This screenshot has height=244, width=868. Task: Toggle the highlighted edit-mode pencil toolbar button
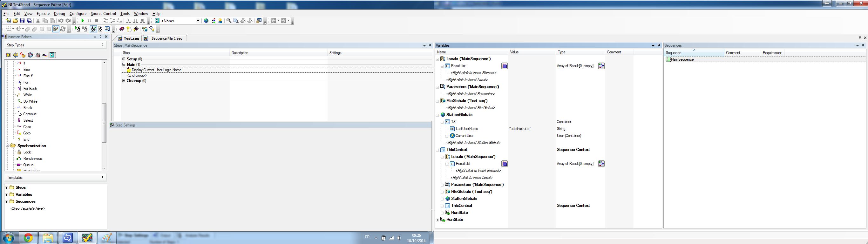click(56, 29)
